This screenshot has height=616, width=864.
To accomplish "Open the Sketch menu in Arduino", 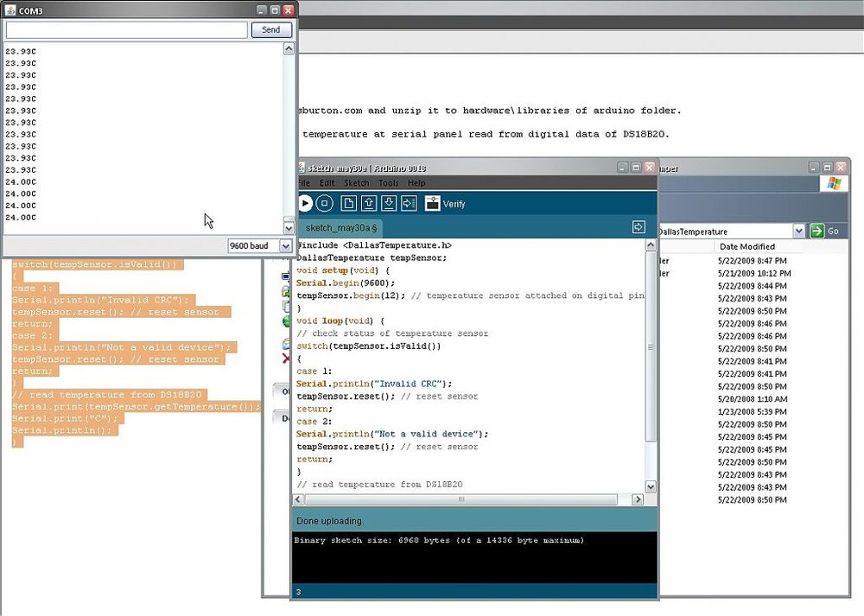I will coord(357,183).
